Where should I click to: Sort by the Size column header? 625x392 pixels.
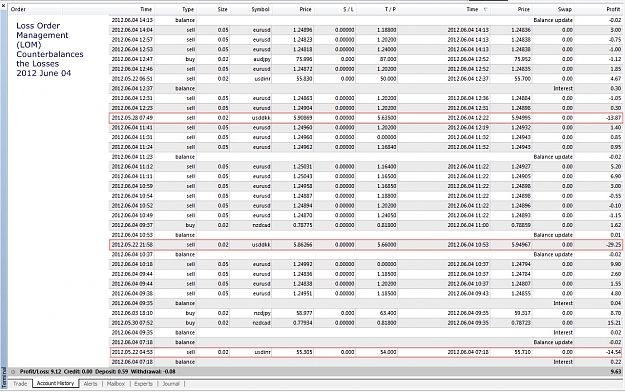tap(222, 9)
